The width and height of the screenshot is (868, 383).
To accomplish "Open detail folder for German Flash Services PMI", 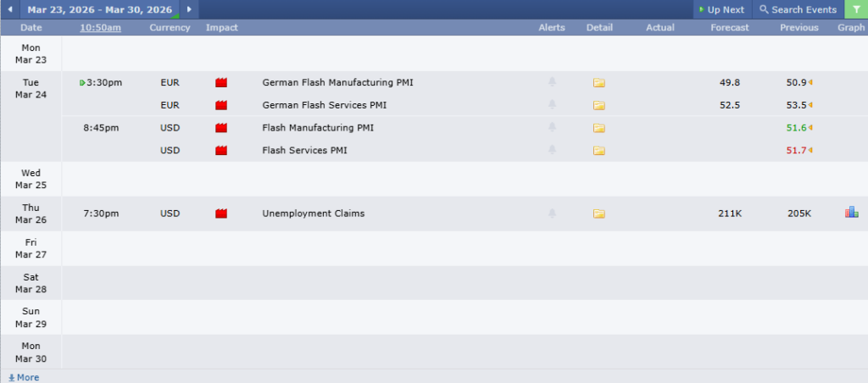I will 599,106.
